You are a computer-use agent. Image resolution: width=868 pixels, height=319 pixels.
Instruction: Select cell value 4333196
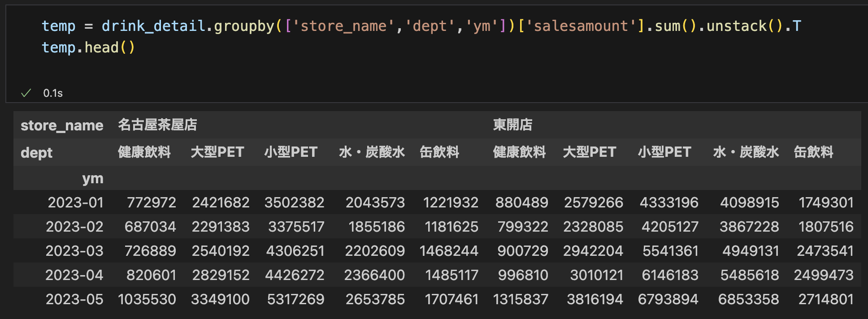tap(669, 203)
